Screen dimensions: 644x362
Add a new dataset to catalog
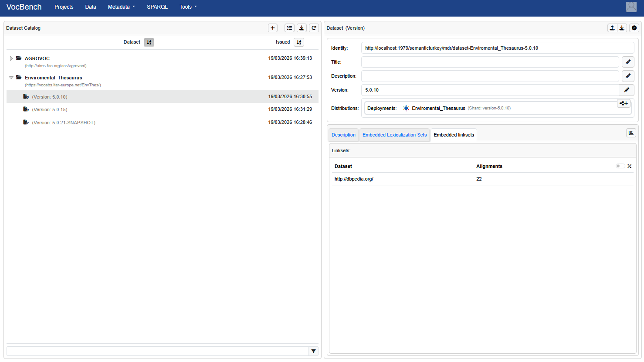tap(273, 28)
